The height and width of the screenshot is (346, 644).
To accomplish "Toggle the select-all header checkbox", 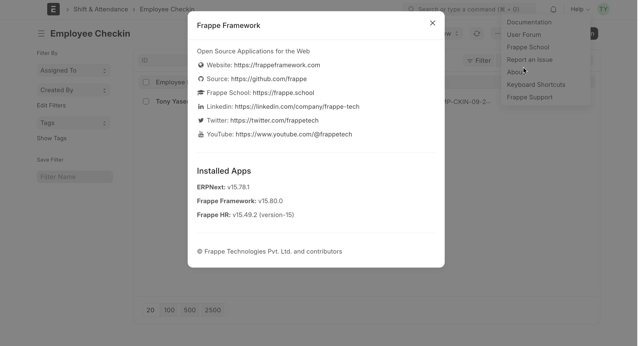I will [x=146, y=82].
